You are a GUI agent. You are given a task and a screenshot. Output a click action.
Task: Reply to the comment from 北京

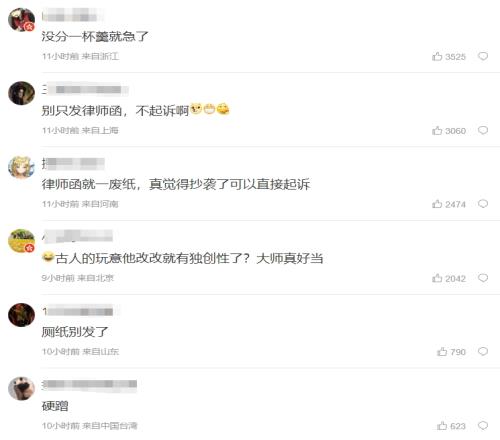pos(483,278)
